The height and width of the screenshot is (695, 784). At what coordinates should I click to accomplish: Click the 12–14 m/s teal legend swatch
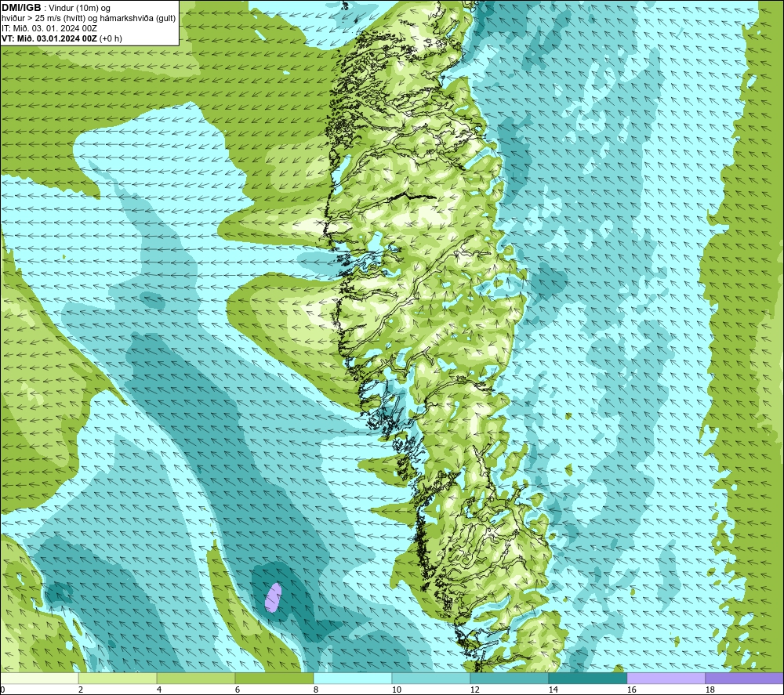click(509, 678)
